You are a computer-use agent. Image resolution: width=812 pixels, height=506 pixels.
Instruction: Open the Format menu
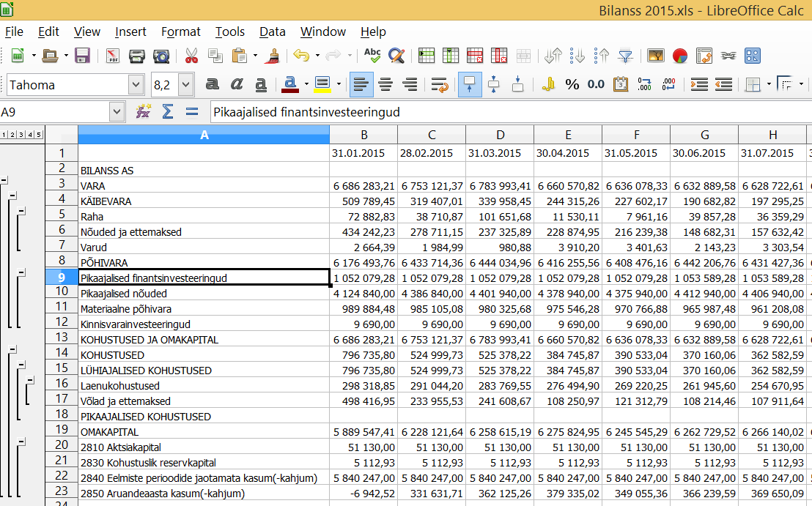coord(180,31)
